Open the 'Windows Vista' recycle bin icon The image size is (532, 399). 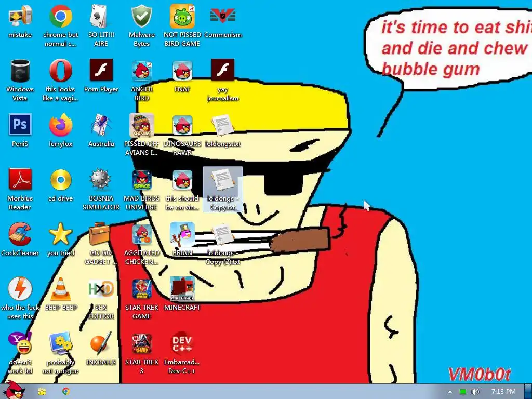pos(20,71)
